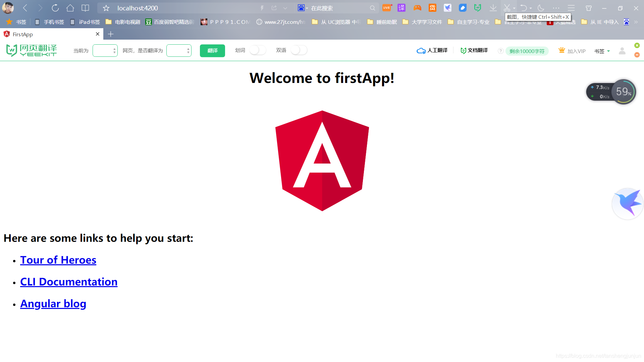Expand the address bar history chevron

point(285,8)
